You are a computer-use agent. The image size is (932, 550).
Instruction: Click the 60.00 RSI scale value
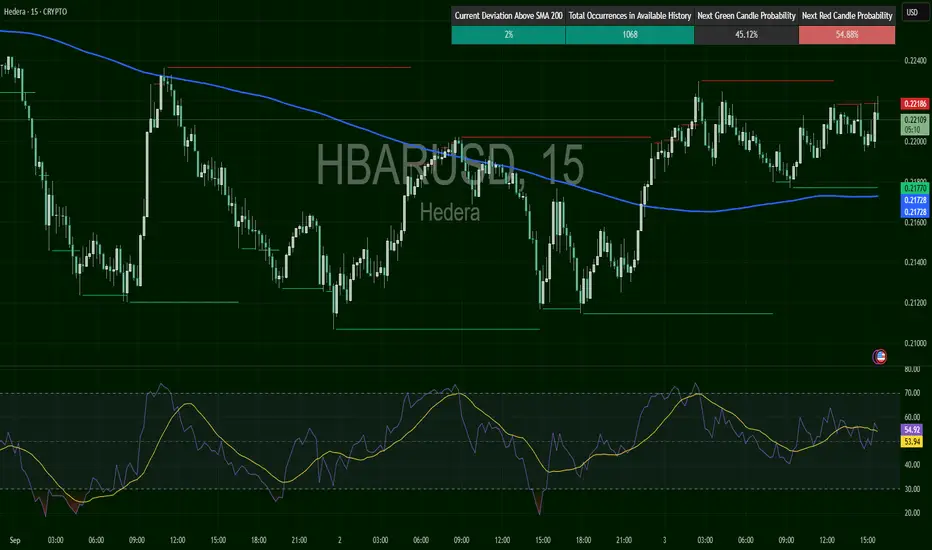click(912, 417)
